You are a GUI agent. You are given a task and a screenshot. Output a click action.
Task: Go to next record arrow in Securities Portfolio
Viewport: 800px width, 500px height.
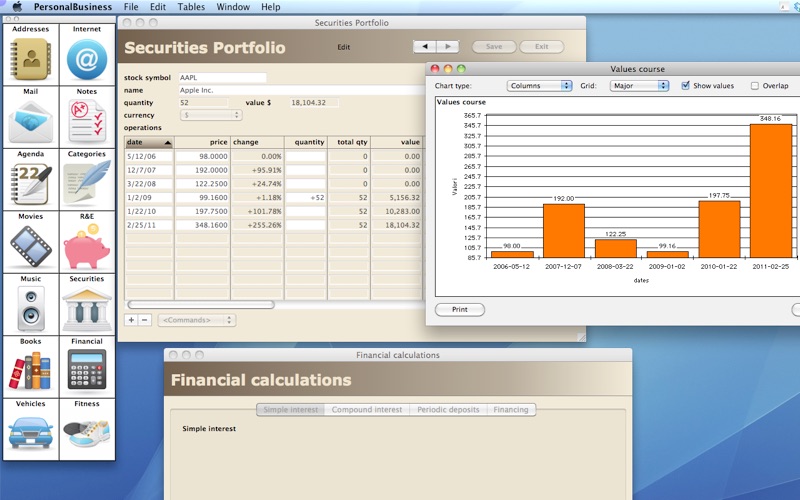(x=448, y=46)
